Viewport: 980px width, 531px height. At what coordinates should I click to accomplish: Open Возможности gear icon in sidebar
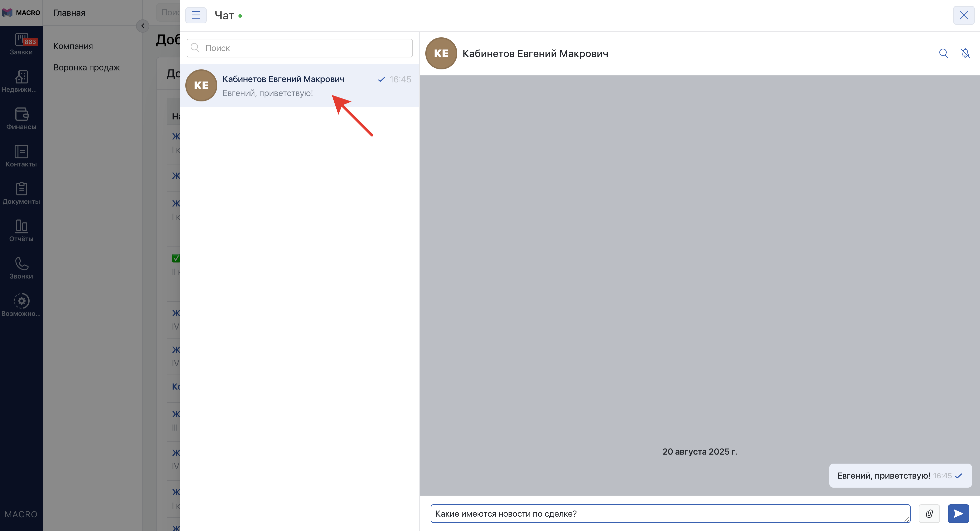pyautogui.click(x=21, y=305)
